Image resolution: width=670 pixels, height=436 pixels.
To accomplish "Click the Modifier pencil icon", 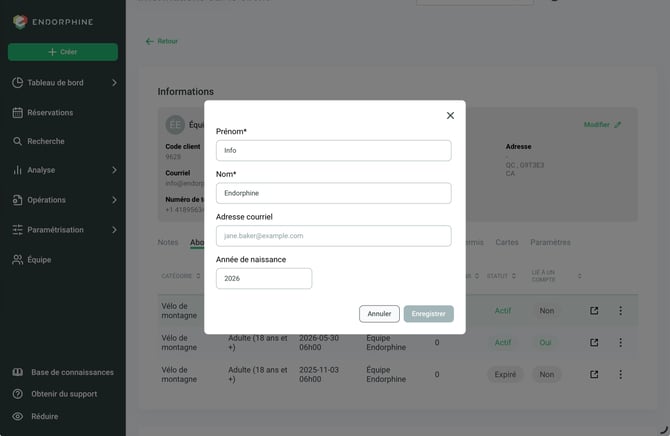I will pyautogui.click(x=617, y=125).
